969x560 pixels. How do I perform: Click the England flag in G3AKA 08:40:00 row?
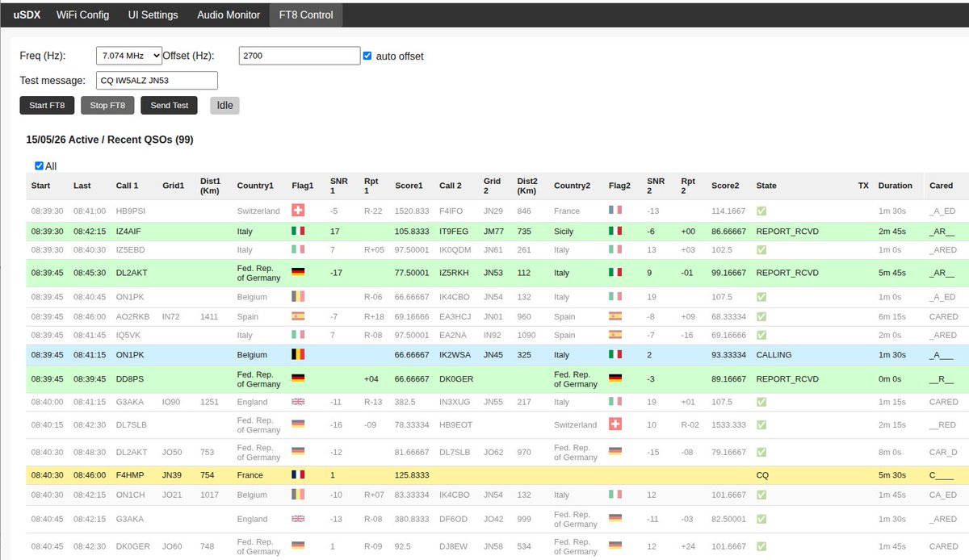pos(298,402)
